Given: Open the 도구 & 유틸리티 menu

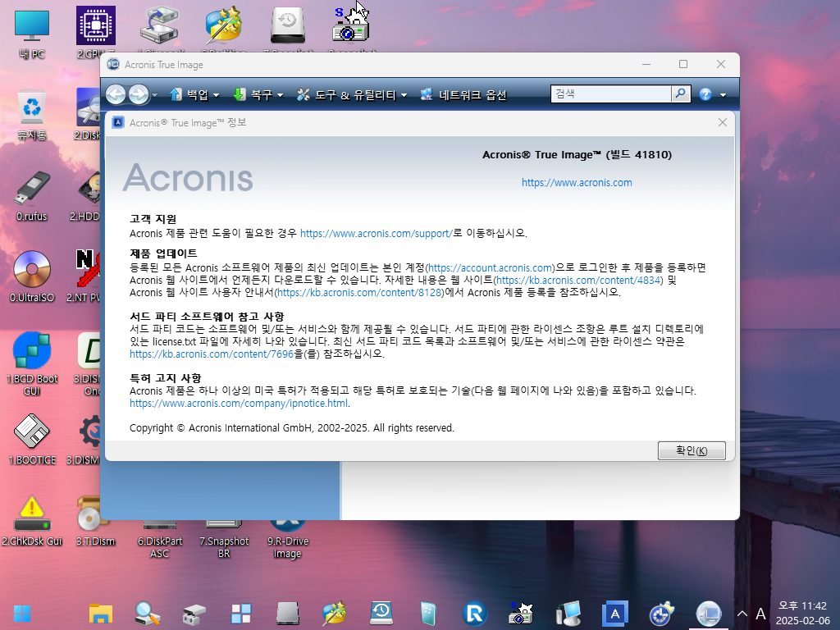Looking at the screenshot, I should click(352, 95).
